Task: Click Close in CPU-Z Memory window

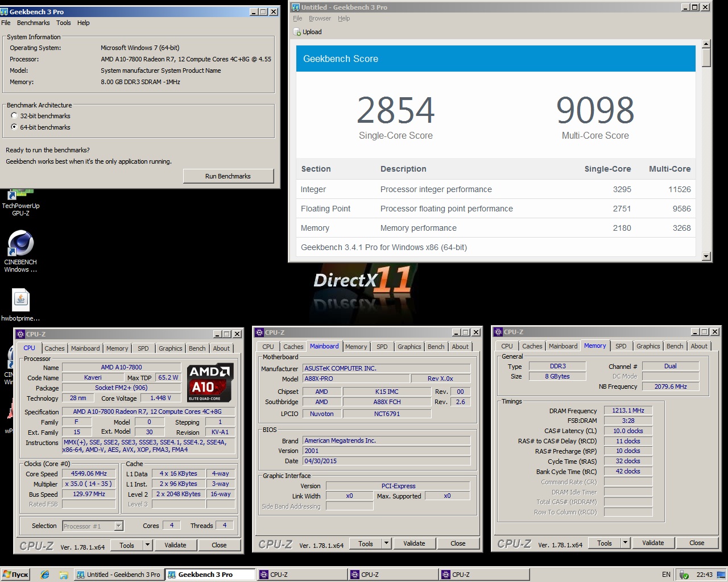Action: coord(697,543)
